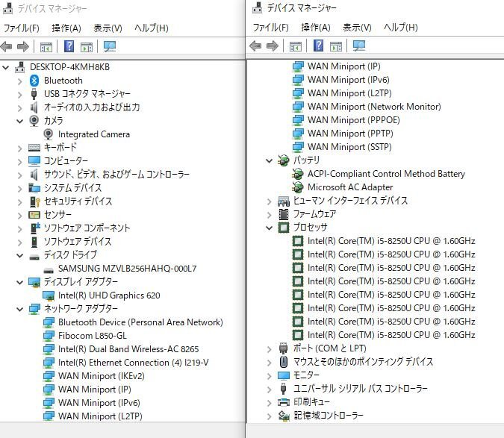Click scan for hardware changes monitor icon, left window

click(110, 46)
